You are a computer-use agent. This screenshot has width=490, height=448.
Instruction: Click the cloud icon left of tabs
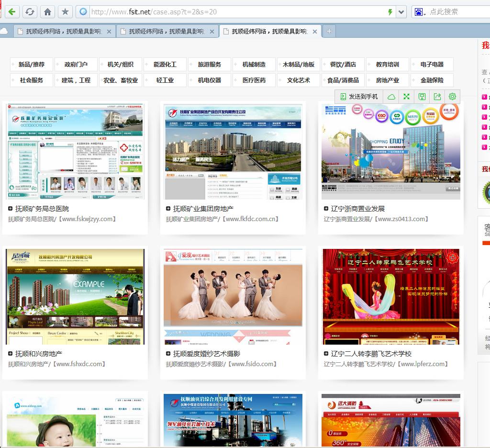click(x=4, y=31)
